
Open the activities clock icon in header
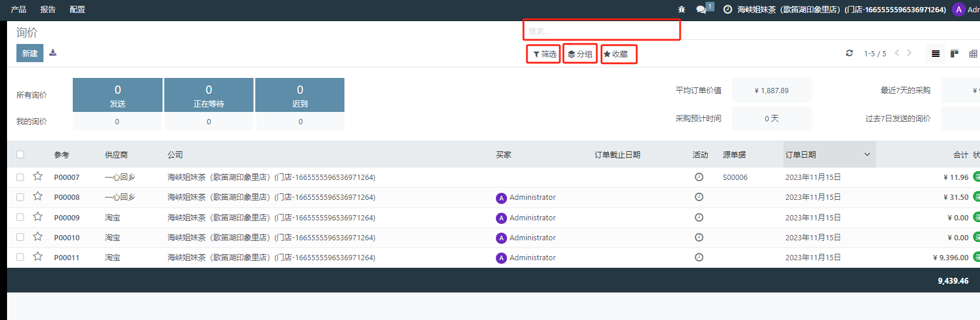pyautogui.click(x=728, y=9)
